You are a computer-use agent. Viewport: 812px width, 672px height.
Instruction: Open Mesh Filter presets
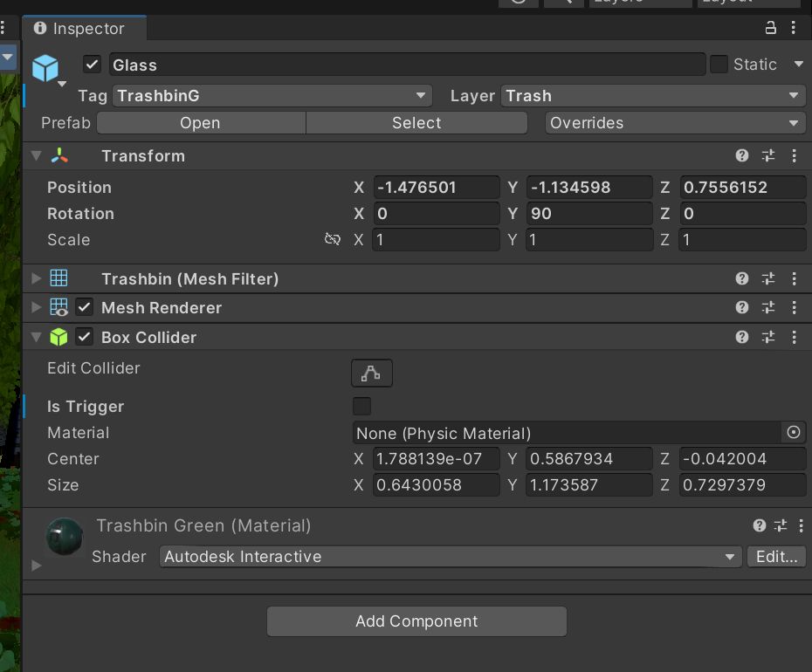[768, 279]
